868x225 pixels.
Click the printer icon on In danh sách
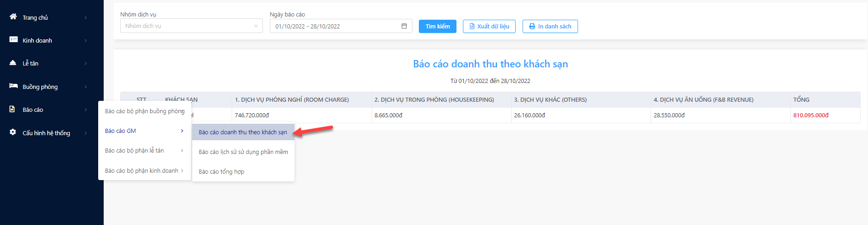coord(532,27)
